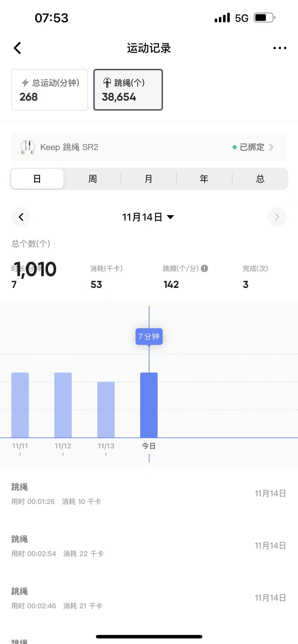Tap the lightning icon in 总运动 card
298x644 pixels.
[25, 83]
